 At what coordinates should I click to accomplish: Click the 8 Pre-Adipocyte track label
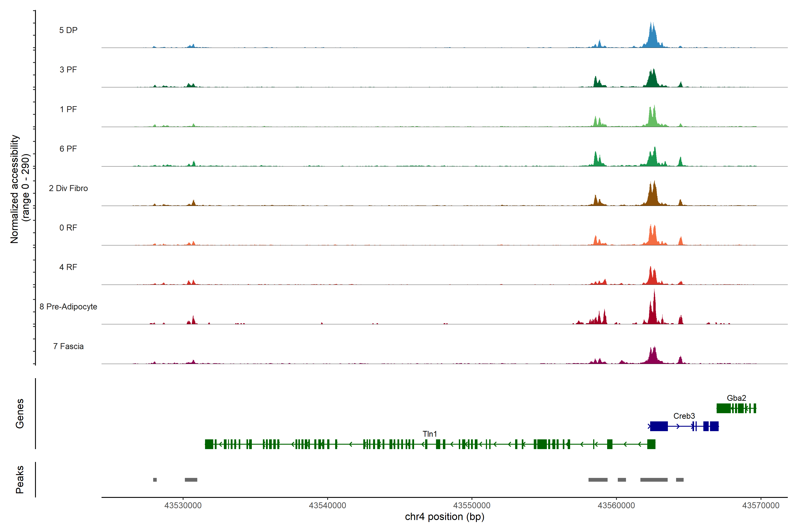tap(68, 306)
